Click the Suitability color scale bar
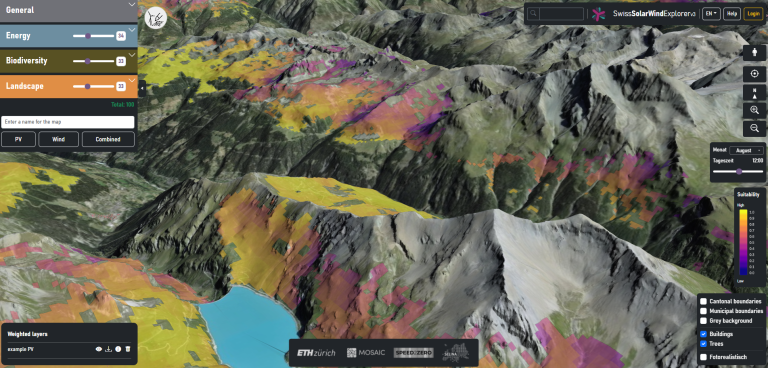This screenshot has width=768, height=368. point(743,243)
